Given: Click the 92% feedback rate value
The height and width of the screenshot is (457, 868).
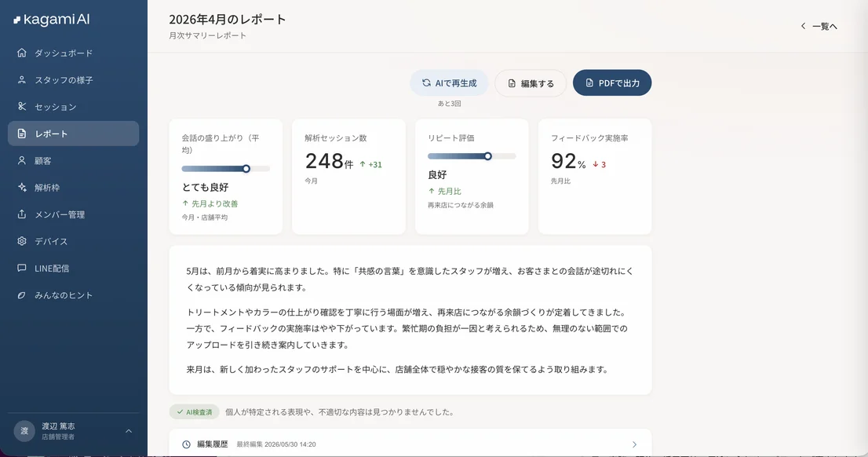Looking at the screenshot, I should click(x=568, y=161).
